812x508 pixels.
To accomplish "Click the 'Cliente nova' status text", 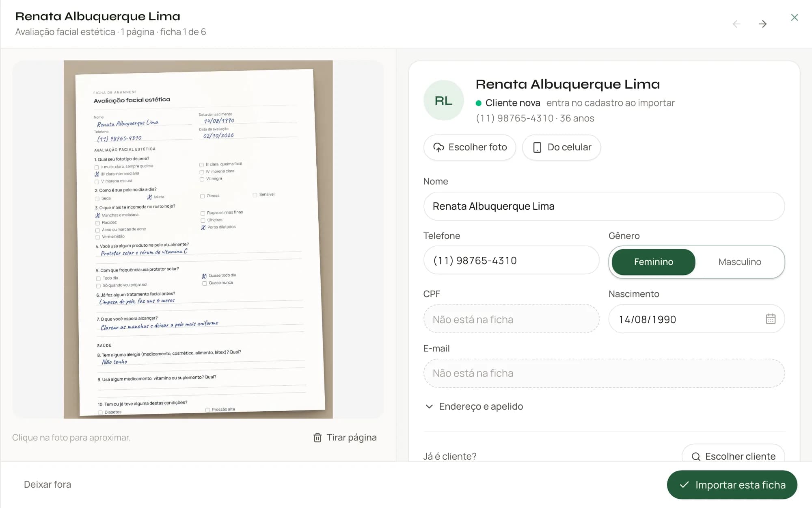I will pos(513,103).
